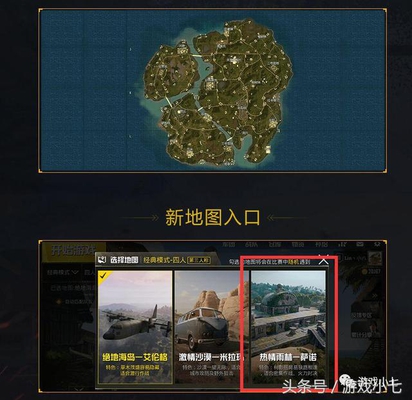
Task: Pick the 热情雨林-萨诺 rainforest map card
Action: [288, 326]
